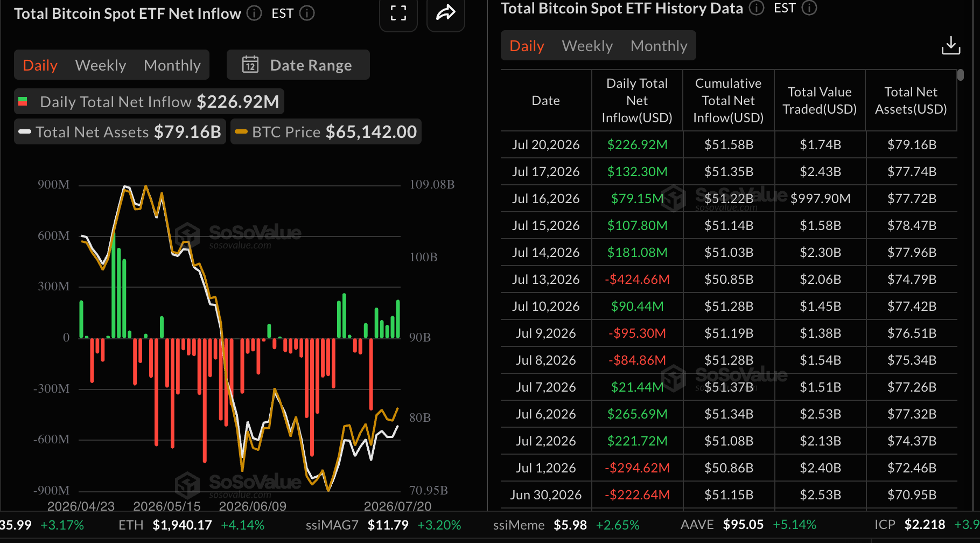980x543 pixels.
Task: Click the $265.69M inflow value
Action: tap(638, 414)
